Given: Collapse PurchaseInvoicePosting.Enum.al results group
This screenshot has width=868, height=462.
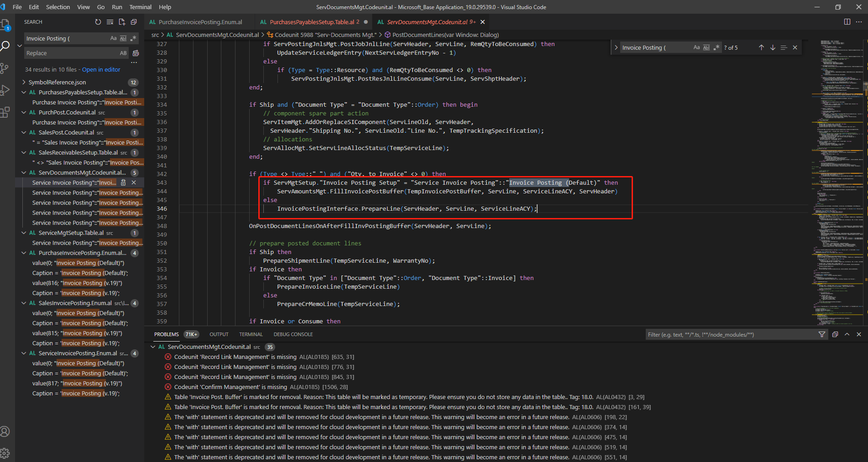Looking at the screenshot, I should click(24, 253).
